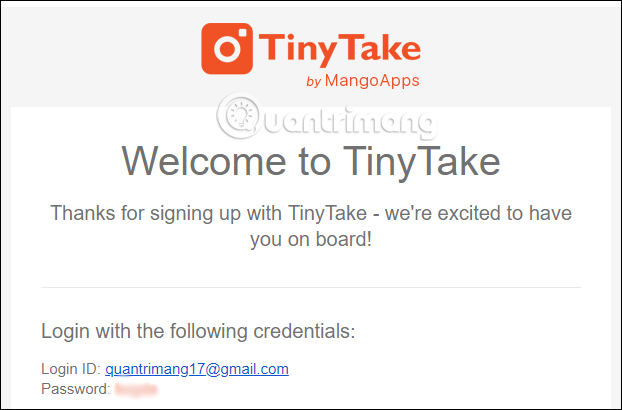
Task: Click the 'Login with the following credentials:' heading
Action: click(x=198, y=331)
